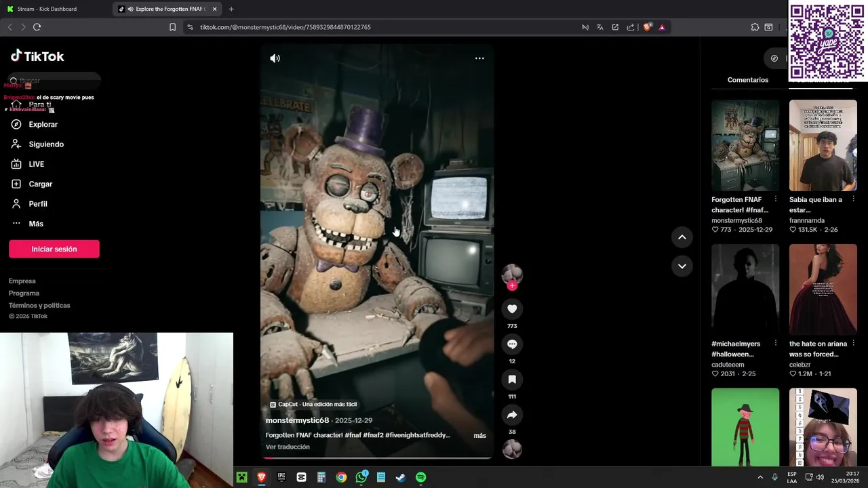Image resolution: width=868 pixels, height=488 pixels.
Task: Open the 'Sabía que iban a estar' video
Action: point(823,145)
